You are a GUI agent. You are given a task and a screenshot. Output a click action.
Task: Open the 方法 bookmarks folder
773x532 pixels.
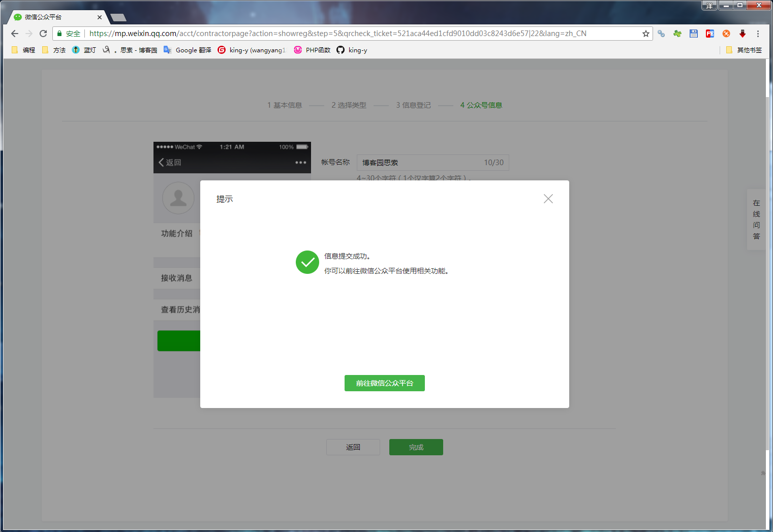point(54,50)
